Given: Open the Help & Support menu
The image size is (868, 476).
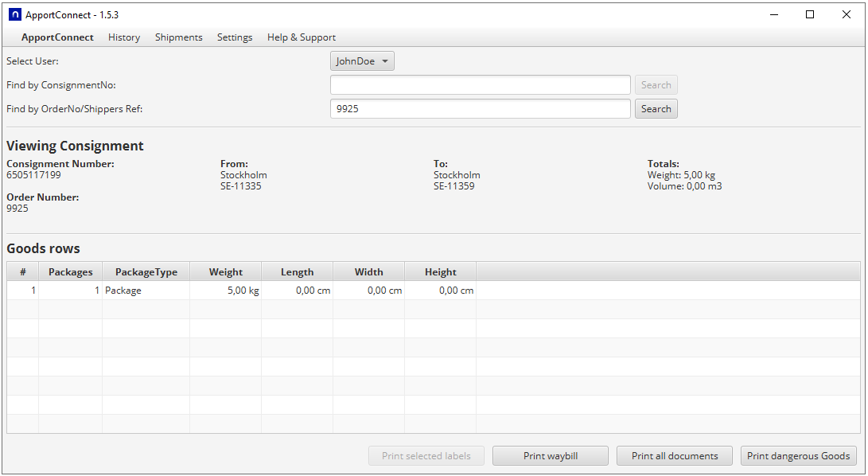Looking at the screenshot, I should point(301,37).
